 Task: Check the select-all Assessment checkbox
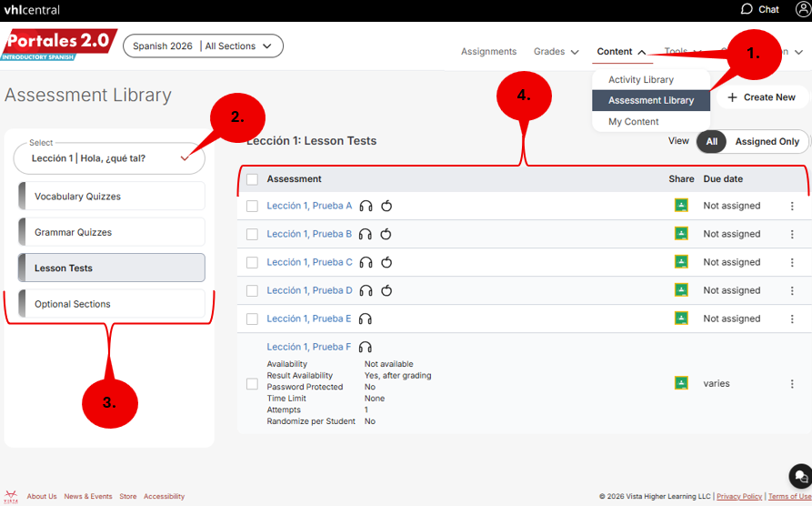(x=252, y=179)
